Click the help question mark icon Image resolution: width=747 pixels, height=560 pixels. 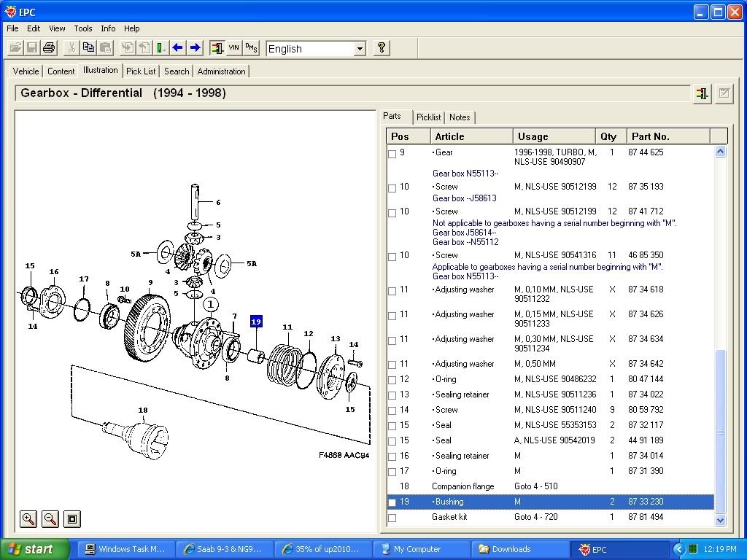tap(381, 48)
